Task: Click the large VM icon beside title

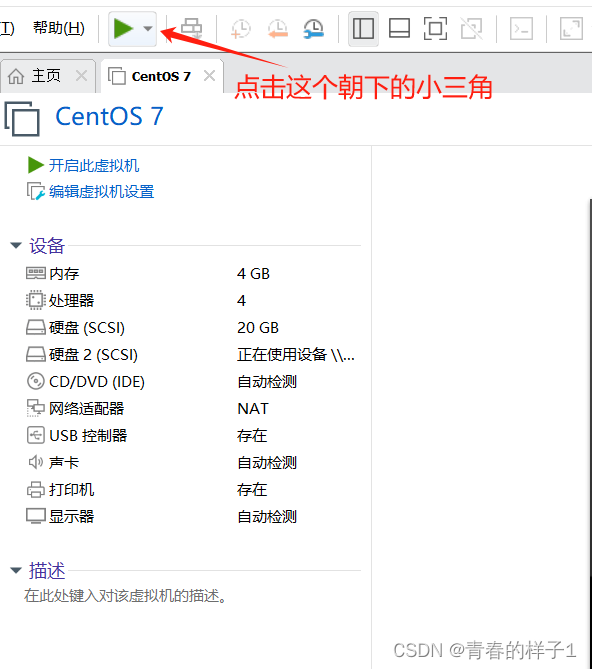Action: click(22, 119)
